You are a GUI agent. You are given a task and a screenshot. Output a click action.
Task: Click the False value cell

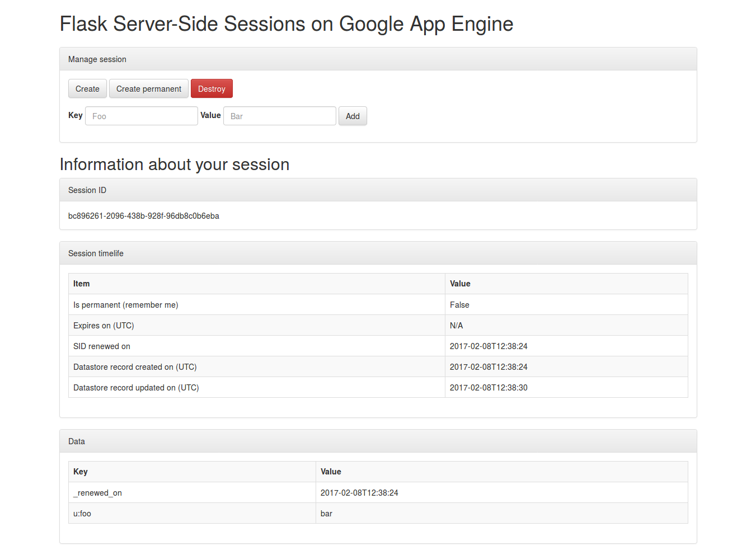tap(566, 304)
